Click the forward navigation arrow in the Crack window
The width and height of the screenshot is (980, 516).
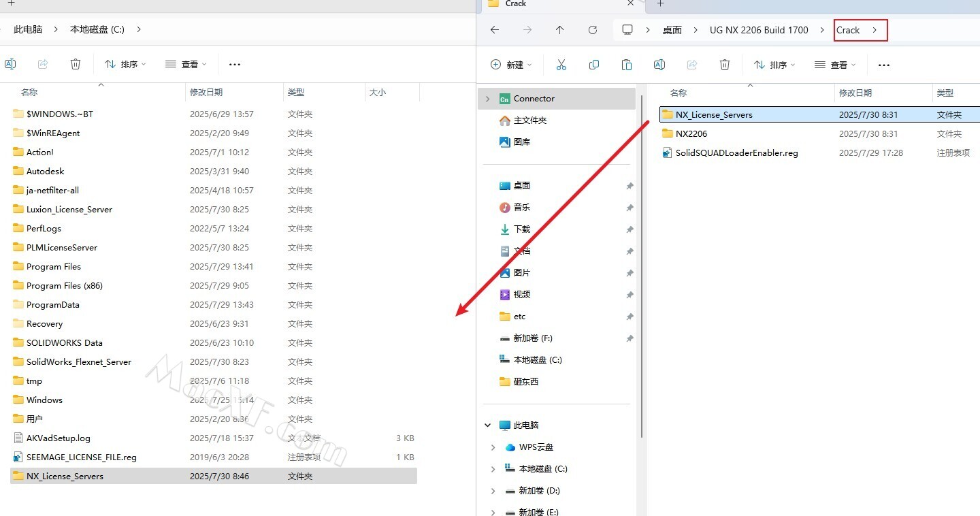click(x=527, y=30)
